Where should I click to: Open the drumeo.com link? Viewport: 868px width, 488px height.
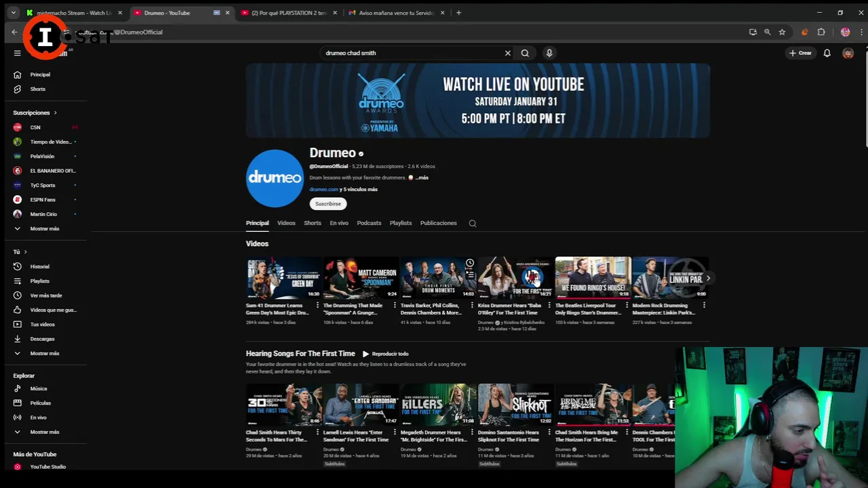click(323, 190)
